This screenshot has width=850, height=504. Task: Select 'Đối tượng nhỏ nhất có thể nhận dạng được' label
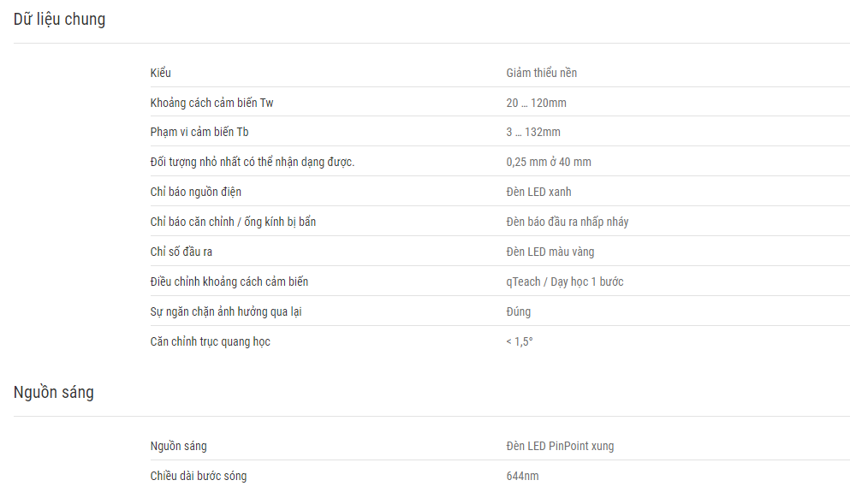pos(252,162)
